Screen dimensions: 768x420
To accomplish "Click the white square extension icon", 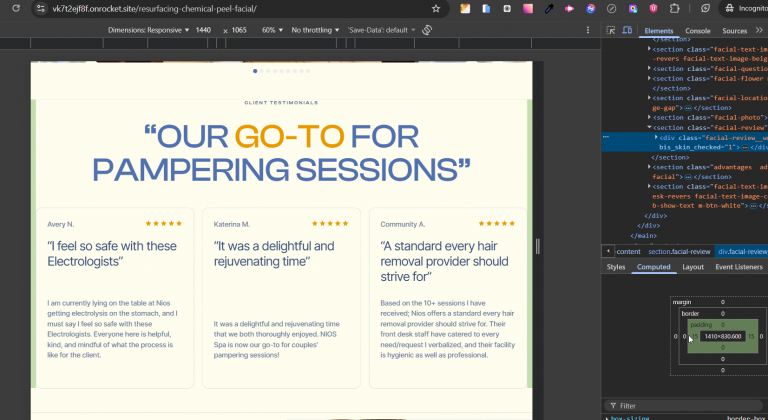I will click(x=507, y=8).
